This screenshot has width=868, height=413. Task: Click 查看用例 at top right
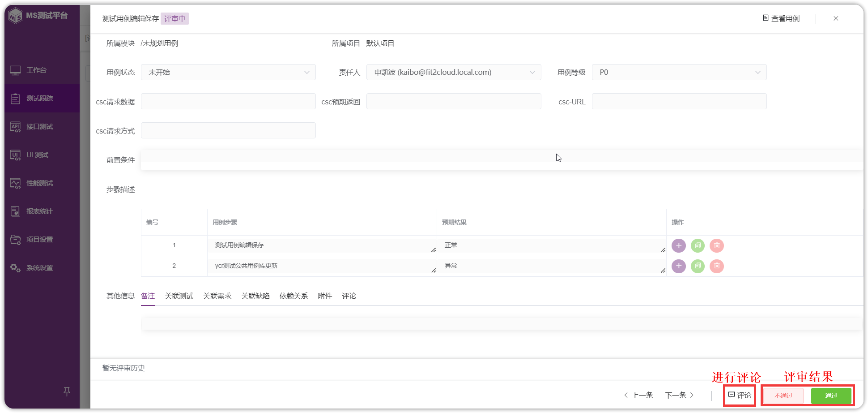coord(781,18)
